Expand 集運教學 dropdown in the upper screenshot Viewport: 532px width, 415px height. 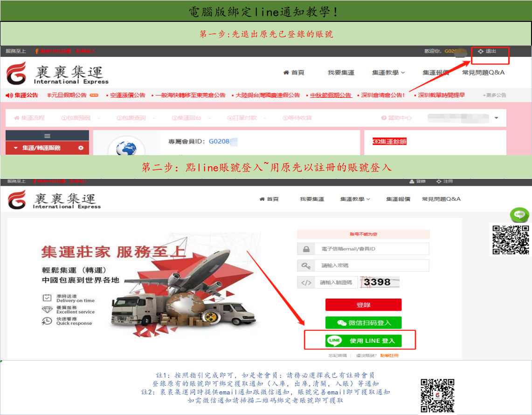pyautogui.click(x=388, y=73)
